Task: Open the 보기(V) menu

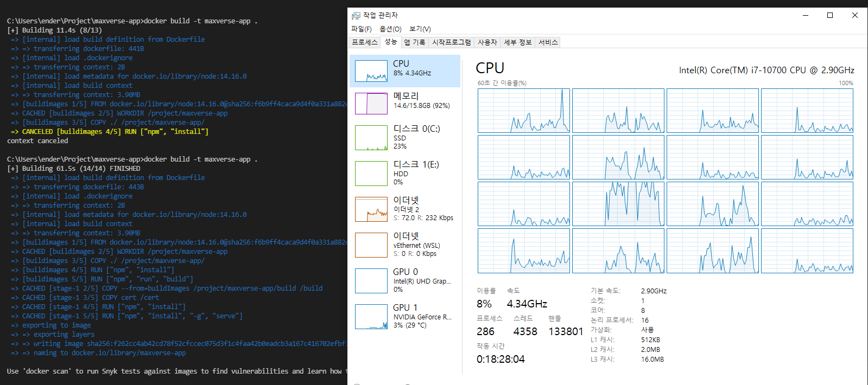Action: click(x=420, y=29)
